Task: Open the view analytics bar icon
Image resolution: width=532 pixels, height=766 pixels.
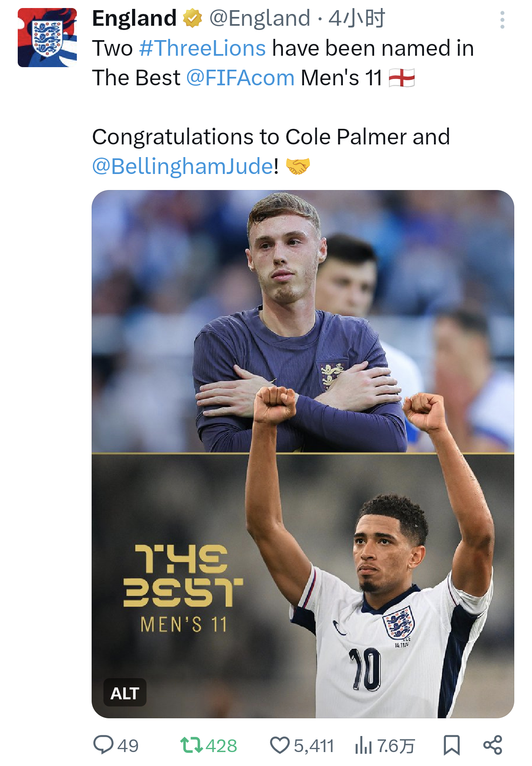Action: [363, 745]
